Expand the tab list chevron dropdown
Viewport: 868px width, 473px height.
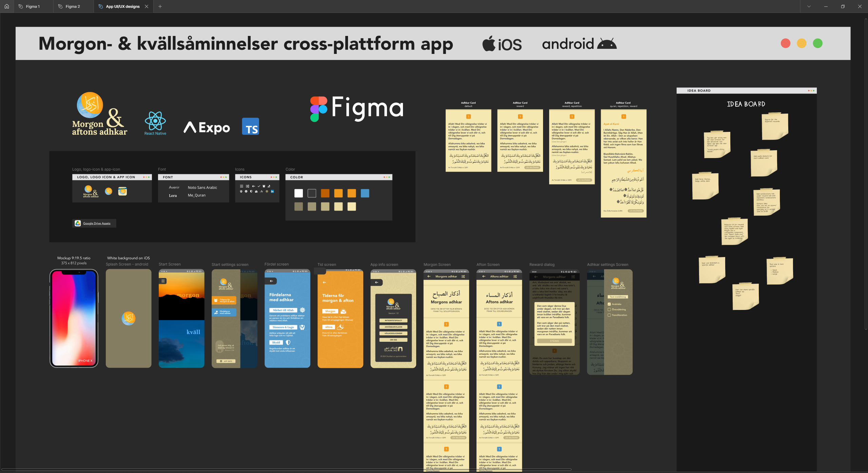[x=809, y=6]
